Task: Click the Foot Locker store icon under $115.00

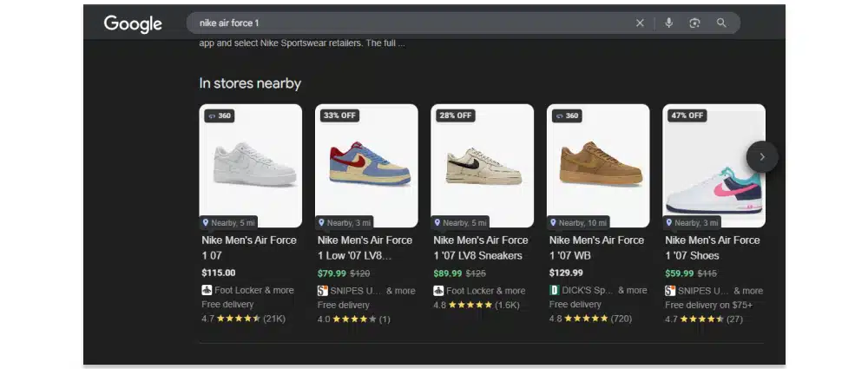Action: click(207, 290)
